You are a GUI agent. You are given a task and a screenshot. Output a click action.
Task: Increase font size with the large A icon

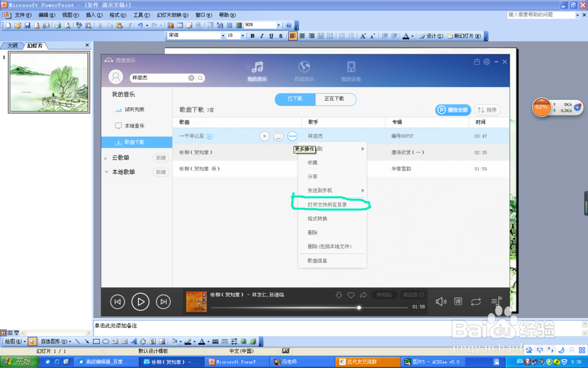363,36
